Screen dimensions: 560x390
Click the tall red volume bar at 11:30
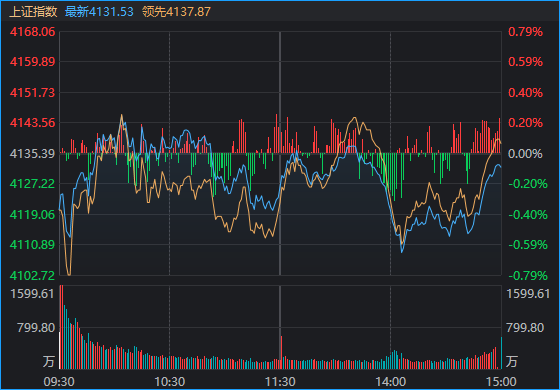click(x=281, y=352)
